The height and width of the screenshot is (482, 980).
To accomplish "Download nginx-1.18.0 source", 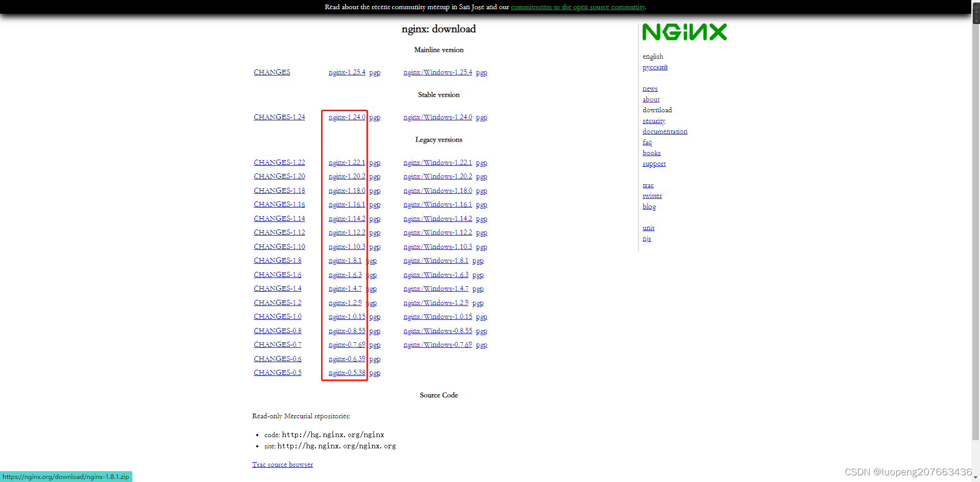I will (x=347, y=191).
